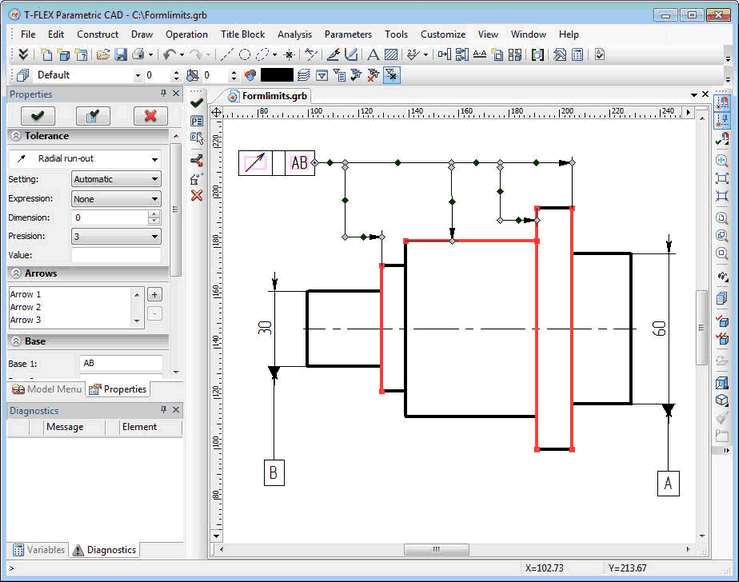Screen dimensions: 739x582
Task: Collapse the Arrows section
Action: coord(16,273)
